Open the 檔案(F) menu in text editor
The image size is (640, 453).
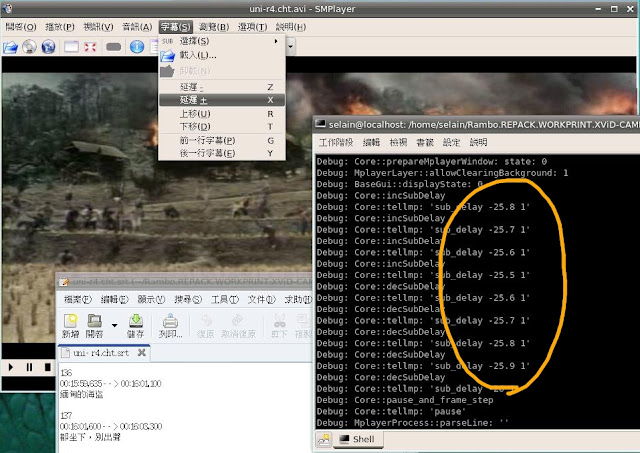pyautogui.click(x=78, y=300)
